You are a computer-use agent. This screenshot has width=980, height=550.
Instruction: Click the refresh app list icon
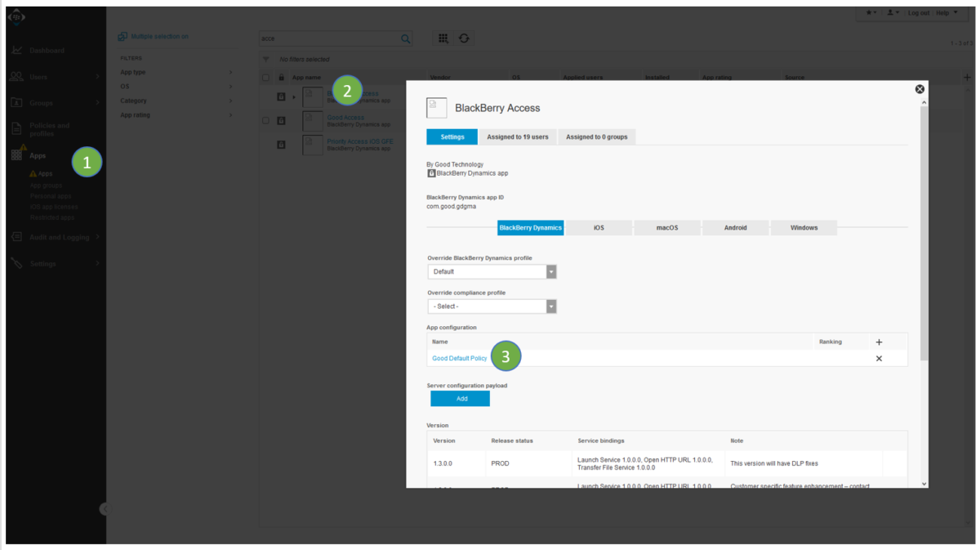[x=464, y=38]
